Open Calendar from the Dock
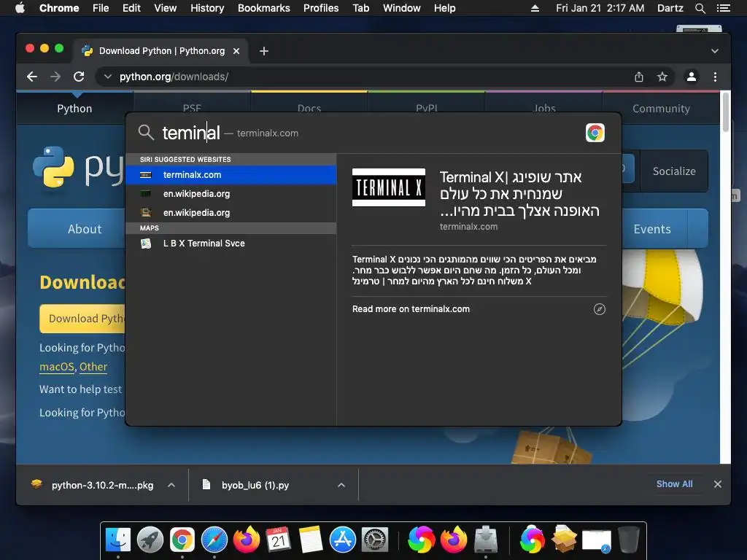 tap(279, 540)
